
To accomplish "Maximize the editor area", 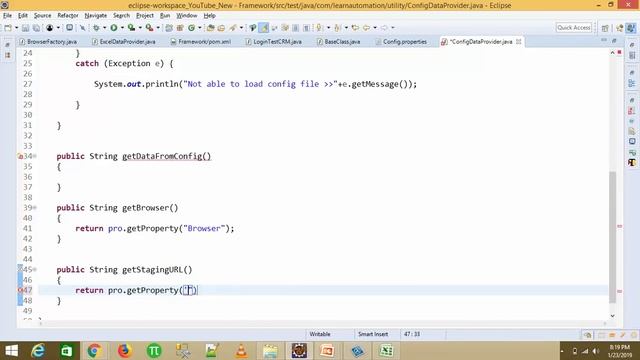I will [x=614, y=40].
